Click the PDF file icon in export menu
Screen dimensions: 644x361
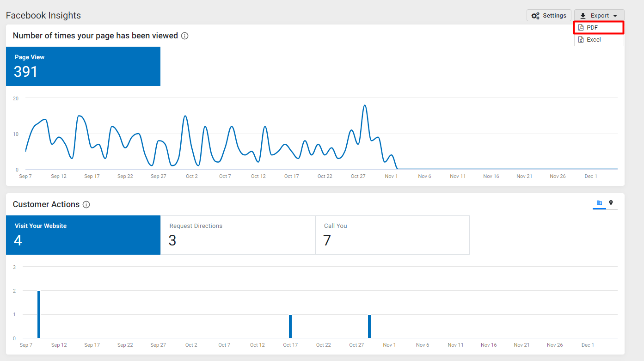point(581,28)
